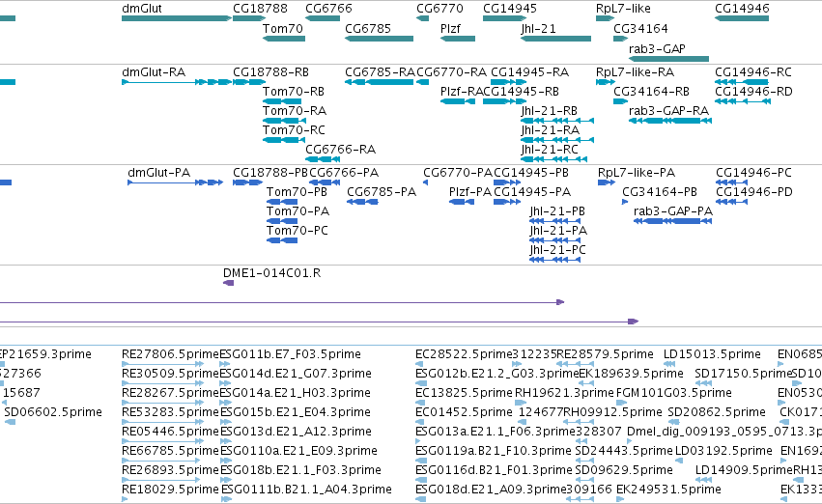Open the 'CG18788' gene feature
The image size is (822, 504).
[249, 18]
